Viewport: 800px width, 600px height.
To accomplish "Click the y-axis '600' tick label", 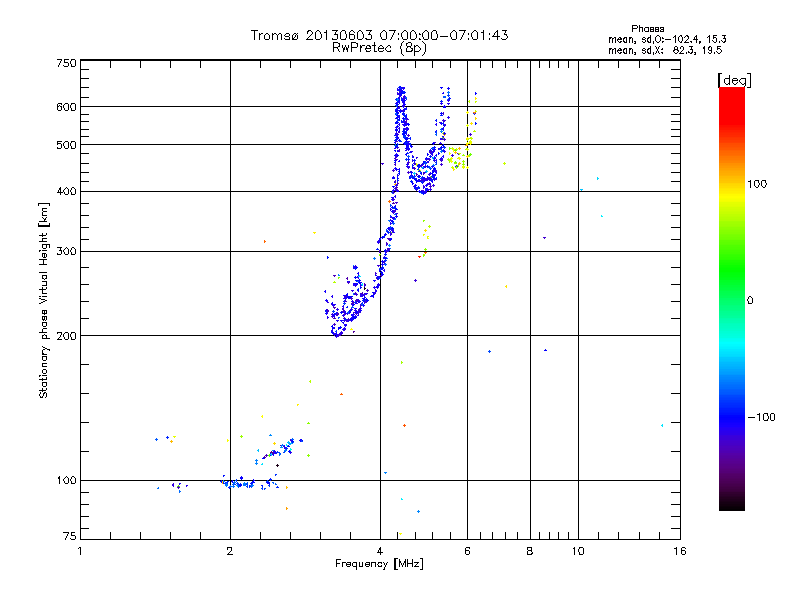I will pos(66,107).
